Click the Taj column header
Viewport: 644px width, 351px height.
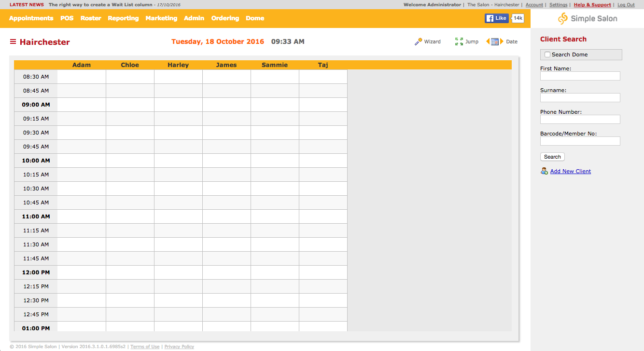(323, 65)
